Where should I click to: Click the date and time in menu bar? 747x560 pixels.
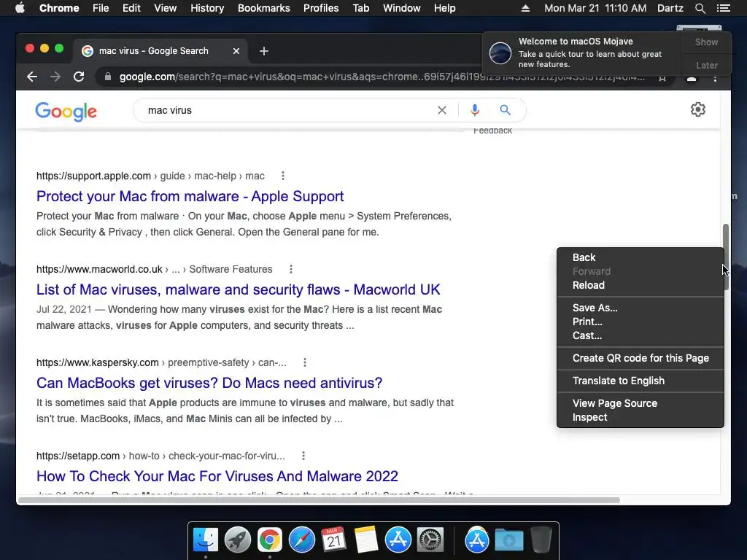[x=595, y=8]
